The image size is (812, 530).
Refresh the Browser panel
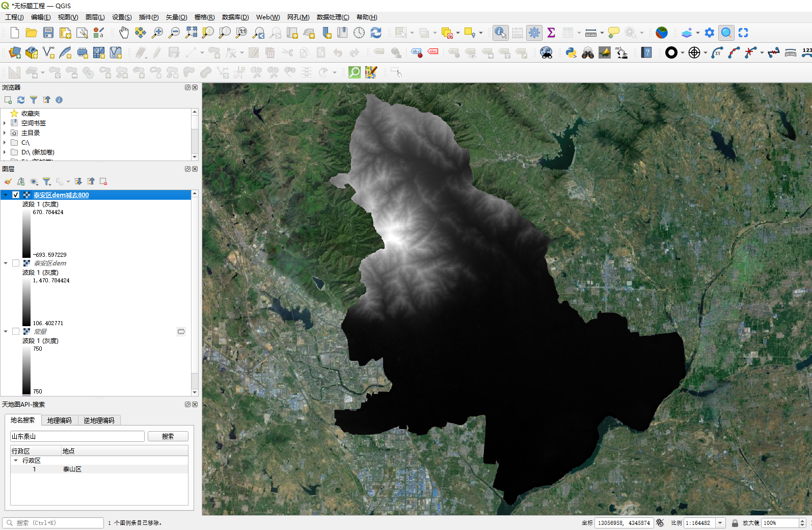tap(21, 100)
